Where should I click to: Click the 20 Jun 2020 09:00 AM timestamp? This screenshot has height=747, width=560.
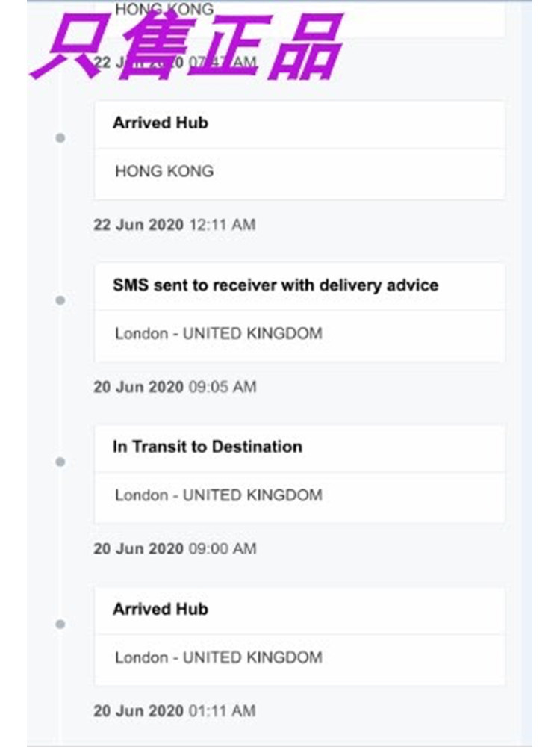pyautogui.click(x=174, y=548)
